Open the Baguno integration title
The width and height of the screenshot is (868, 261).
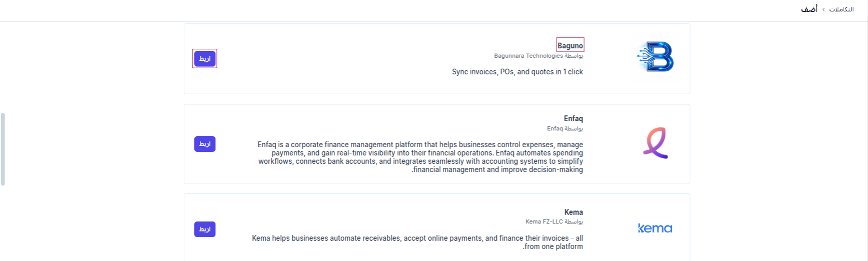click(x=570, y=46)
